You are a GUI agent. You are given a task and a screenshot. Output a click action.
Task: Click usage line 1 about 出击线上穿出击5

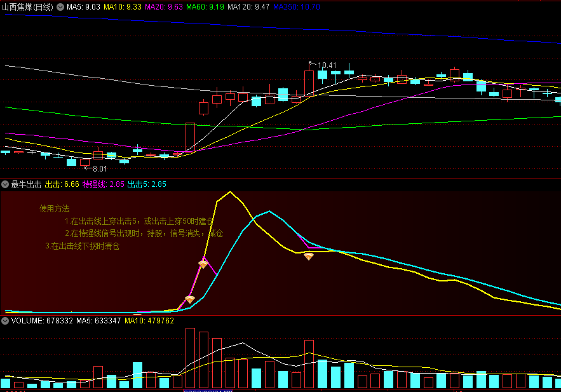click(139, 221)
